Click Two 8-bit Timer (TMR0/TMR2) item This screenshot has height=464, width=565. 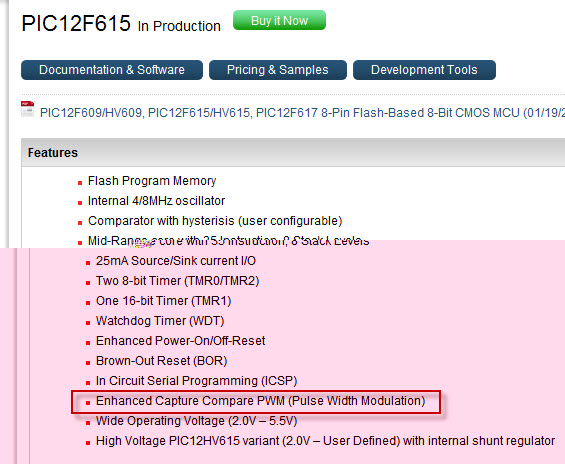pyautogui.click(x=178, y=281)
